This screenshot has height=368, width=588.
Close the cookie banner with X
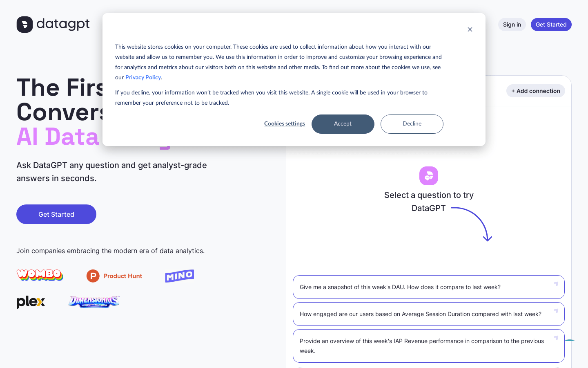(470, 29)
